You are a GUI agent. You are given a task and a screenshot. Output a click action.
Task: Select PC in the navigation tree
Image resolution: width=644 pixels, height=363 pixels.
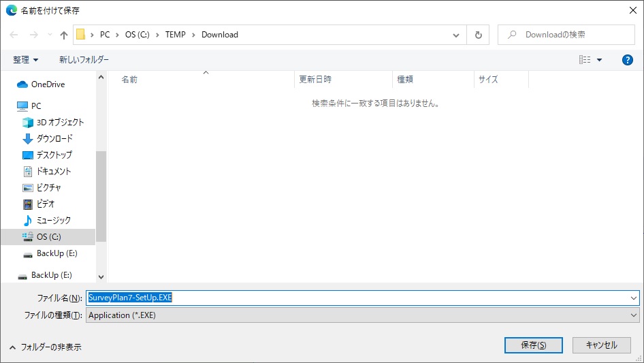point(36,106)
